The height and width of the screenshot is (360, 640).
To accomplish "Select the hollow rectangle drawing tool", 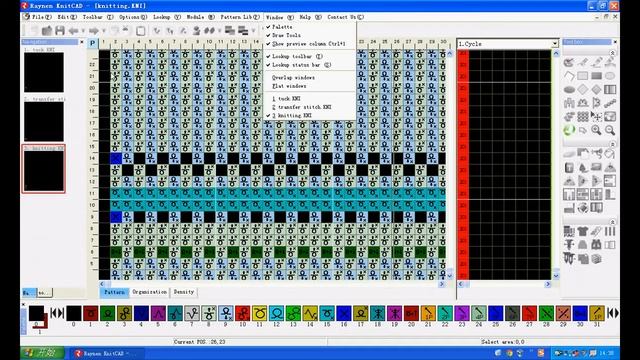I will [x=583, y=76].
